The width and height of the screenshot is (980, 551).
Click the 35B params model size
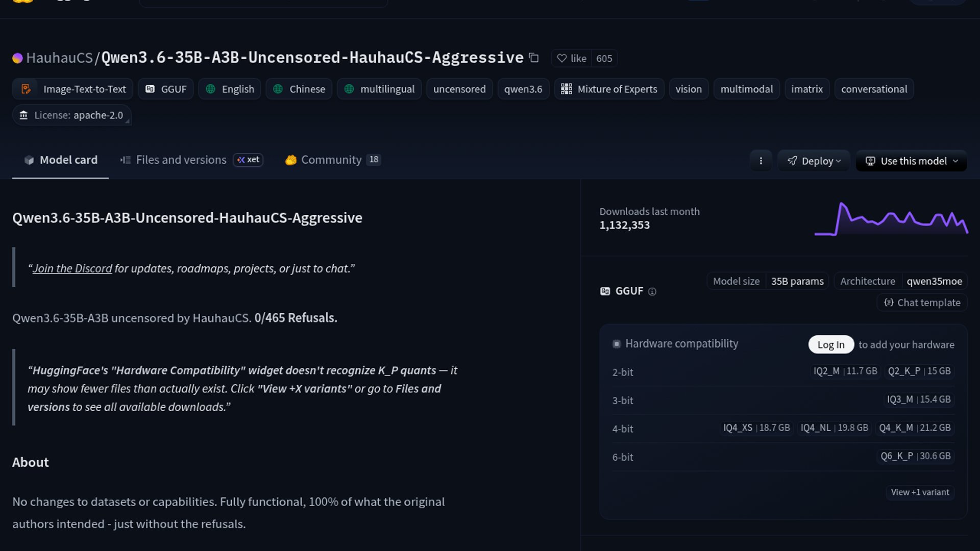(x=797, y=281)
